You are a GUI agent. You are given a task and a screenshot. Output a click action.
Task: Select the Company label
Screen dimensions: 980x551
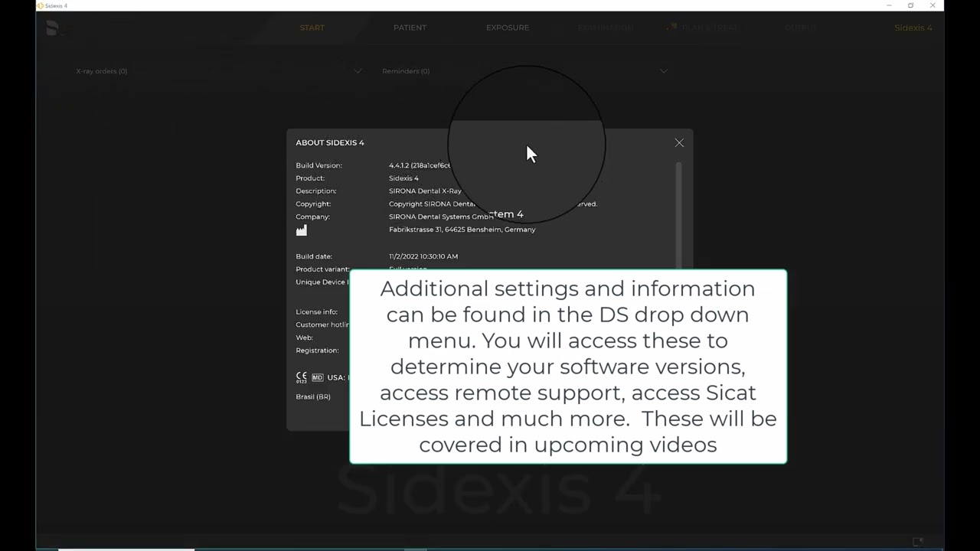pos(312,217)
